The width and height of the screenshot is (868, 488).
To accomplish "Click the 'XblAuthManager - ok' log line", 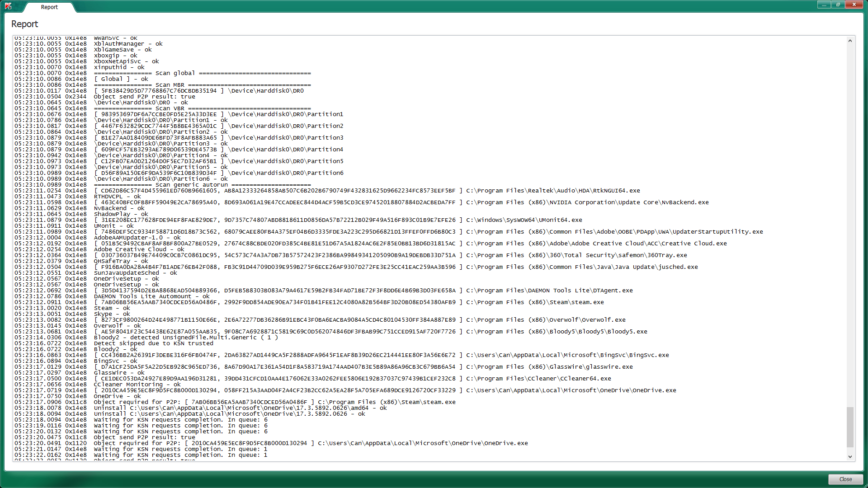I will (128, 44).
